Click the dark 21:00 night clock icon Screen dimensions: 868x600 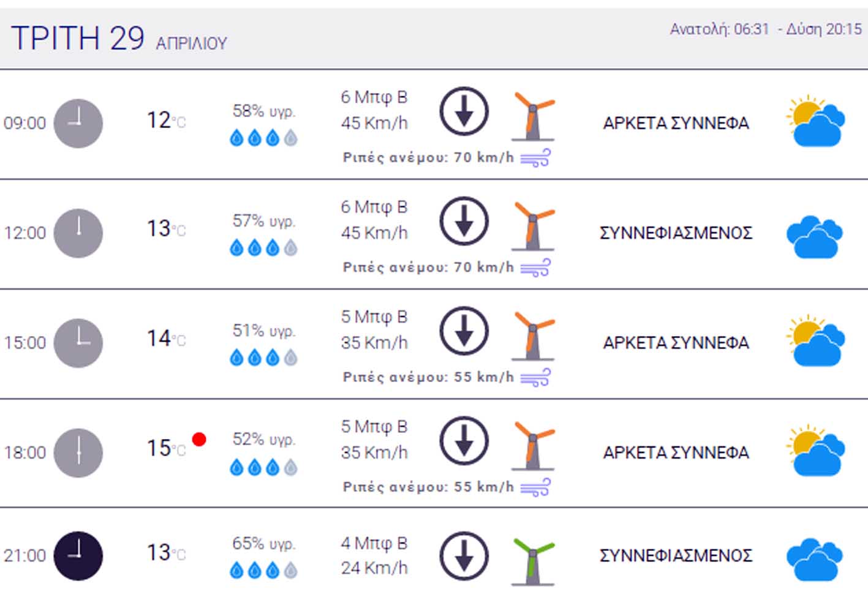pyautogui.click(x=78, y=556)
